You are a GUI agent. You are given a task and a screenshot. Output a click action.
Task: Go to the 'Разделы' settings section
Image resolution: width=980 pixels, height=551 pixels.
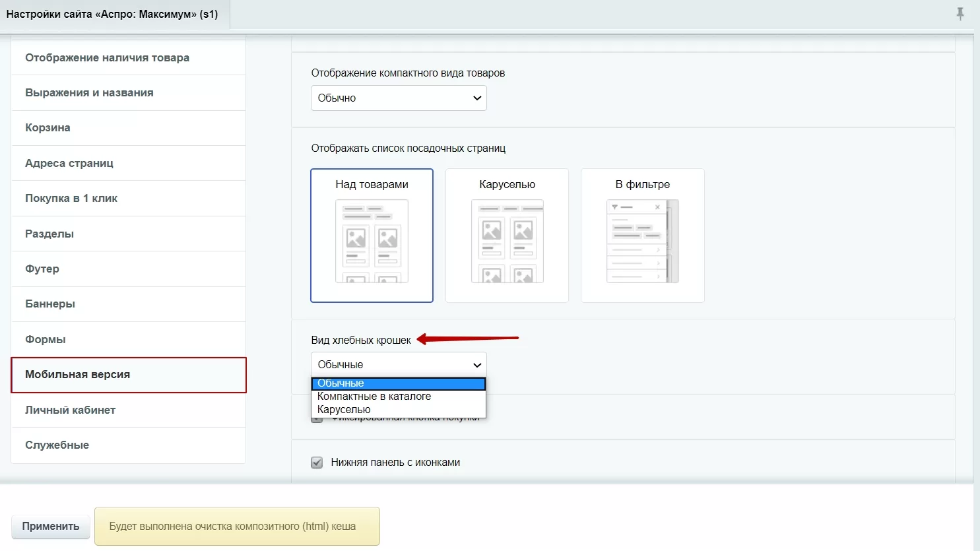pos(129,234)
